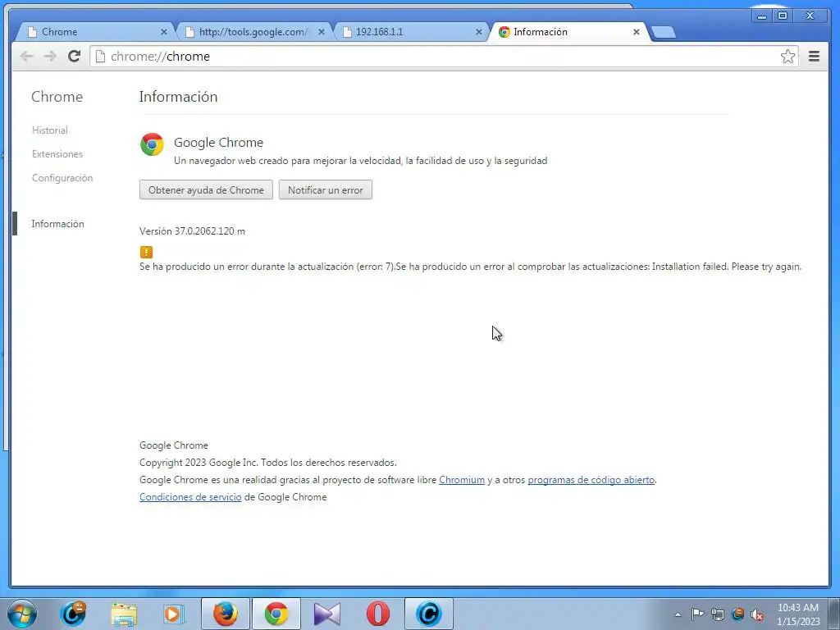840x630 pixels.
Task: Click Obtener ayuda de Chrome button
Action: pyautogui.click(x=206, y=190)
